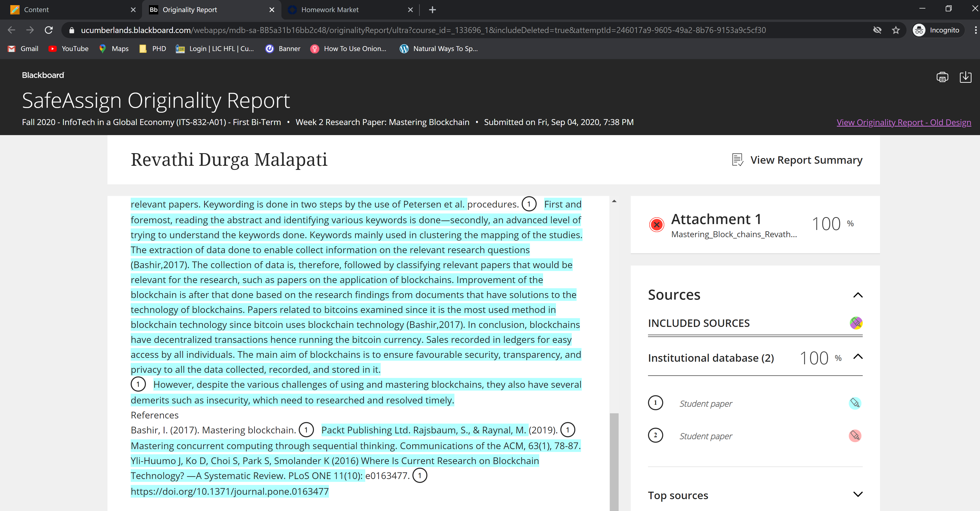Click the third-party cookies blocked eye icon
980x511 pixels.
pos(877,30)
